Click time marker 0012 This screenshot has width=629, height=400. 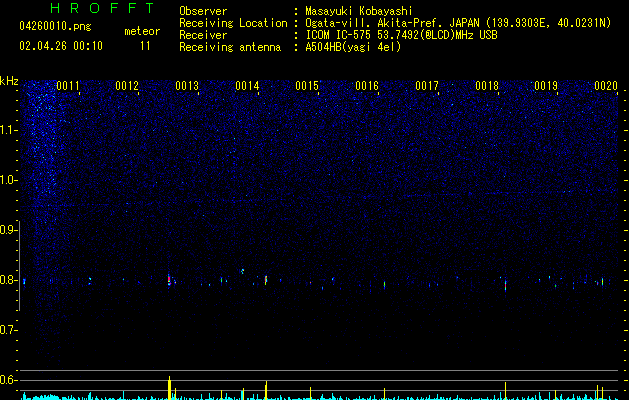click(x=127, y=86)
